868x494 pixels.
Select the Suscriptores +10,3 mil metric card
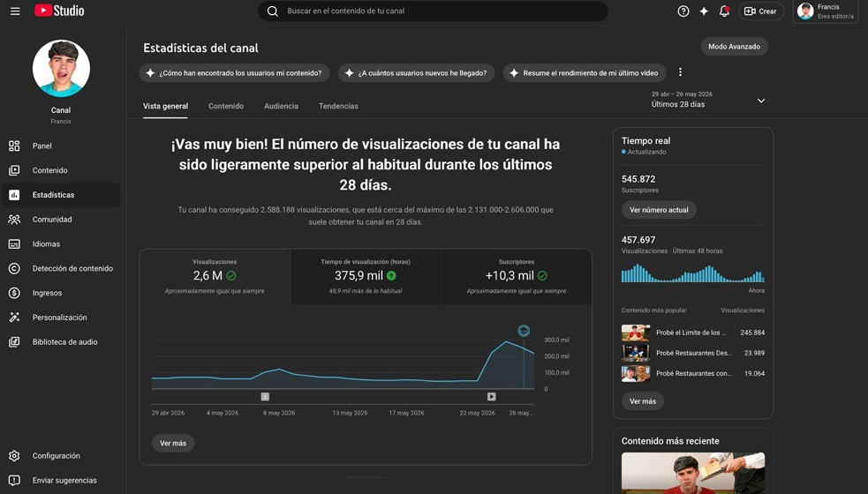click(x=517, y=276)
